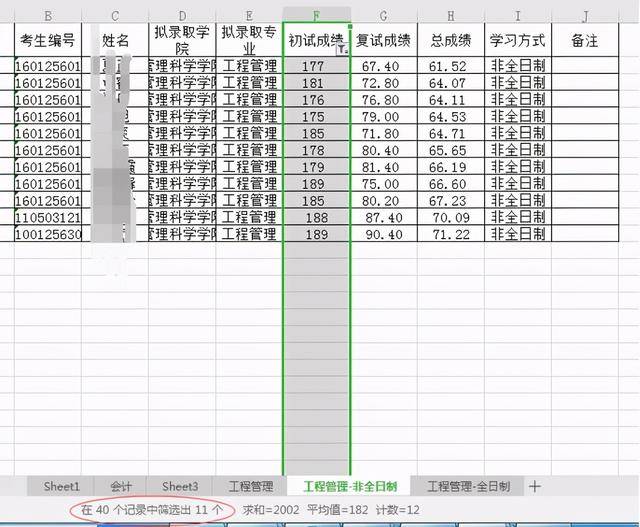This screenshot has width=640, height=527.
Task: Select the 总成绩 cell 61.52
Action: point(451,66)
